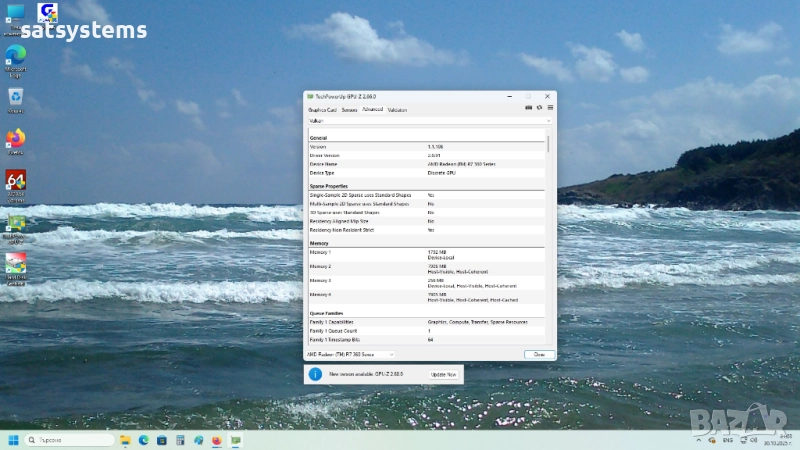Click the Windows Start button
This screenshot has width=800, height=450.
click(14, 440)
